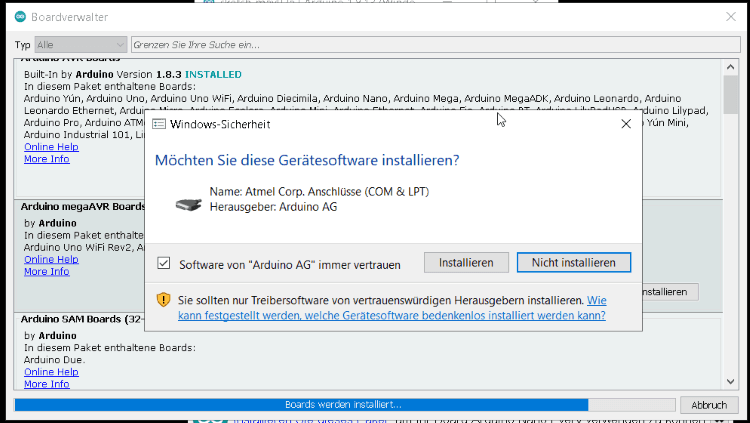Image resolution: width=750 pixels, height=423 pixels.
Task: Click the scroll up arrow of board list
Action: click(730, 67)
